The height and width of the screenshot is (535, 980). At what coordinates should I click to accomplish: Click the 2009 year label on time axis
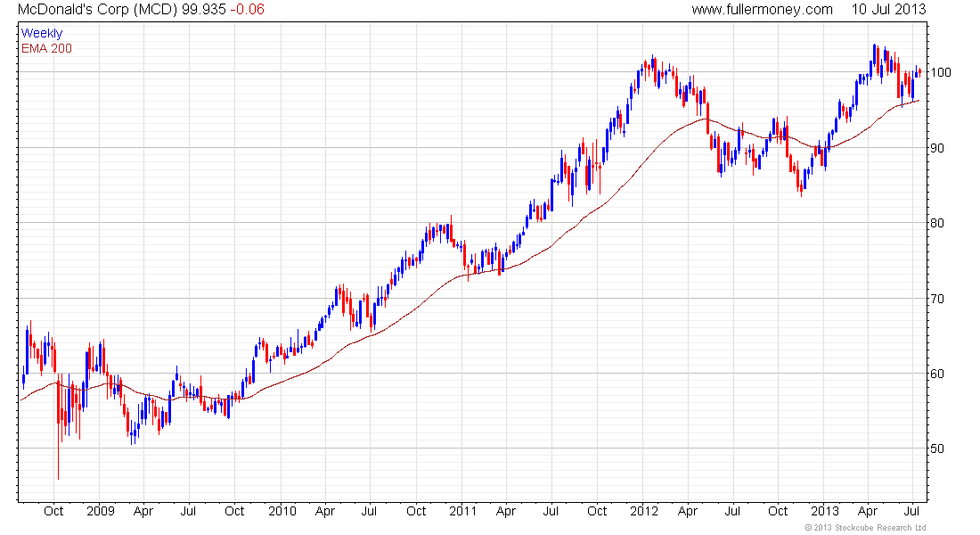101,511
